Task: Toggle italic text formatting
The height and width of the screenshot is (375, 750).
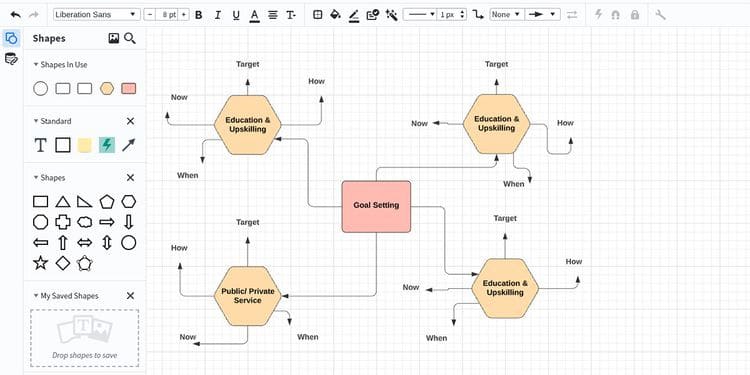Action: [x=217, y=15]
